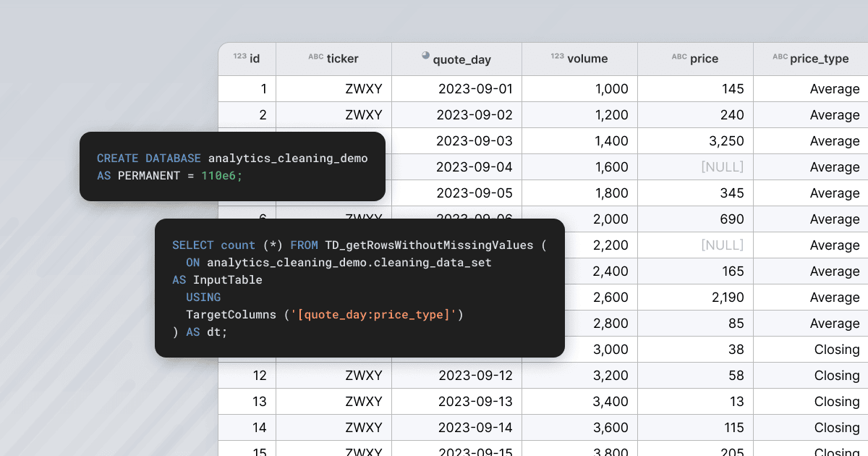Click the TargetColumns string '[quote_day:price_type]'
The height and width of the screenshot is (456, 868).
(x=375, y=315)
